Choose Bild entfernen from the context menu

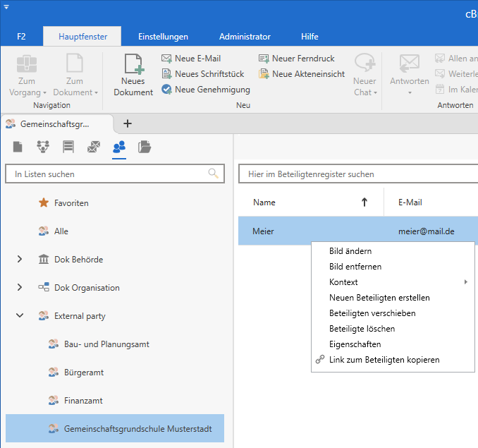[393, 267]
